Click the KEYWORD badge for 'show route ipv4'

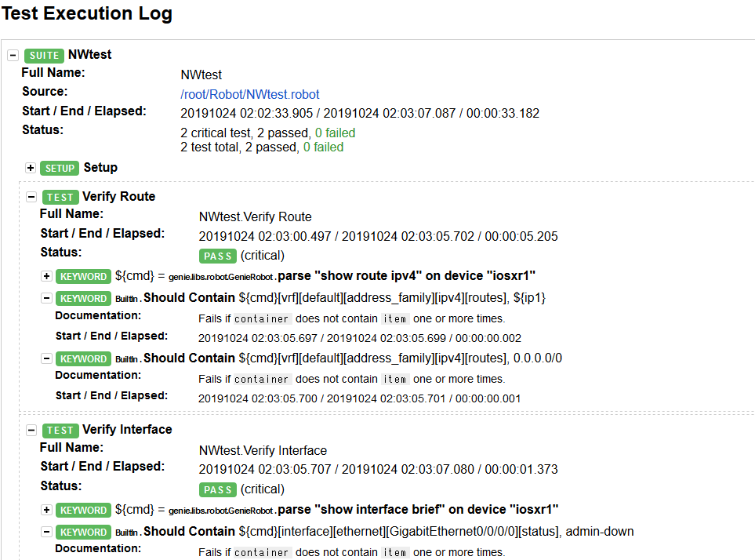83,276
